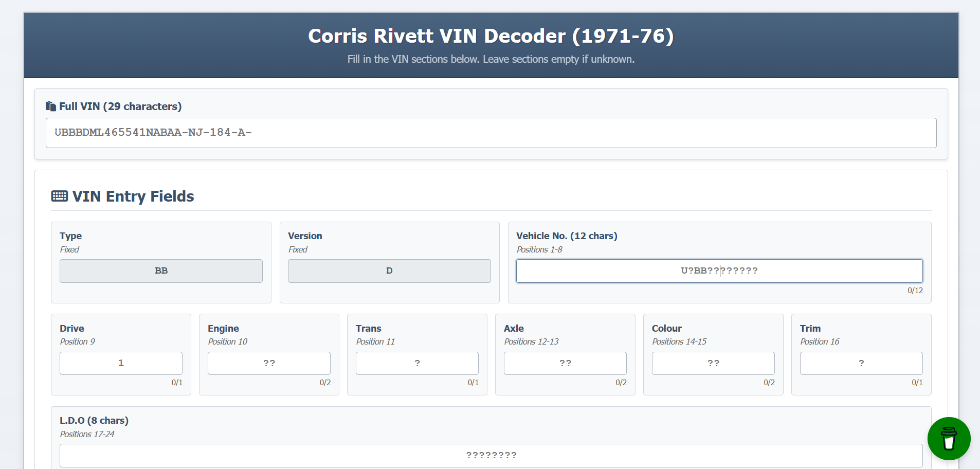Click into the Vehicle No. input field
The image size is (980, 469).
point(719,271)
